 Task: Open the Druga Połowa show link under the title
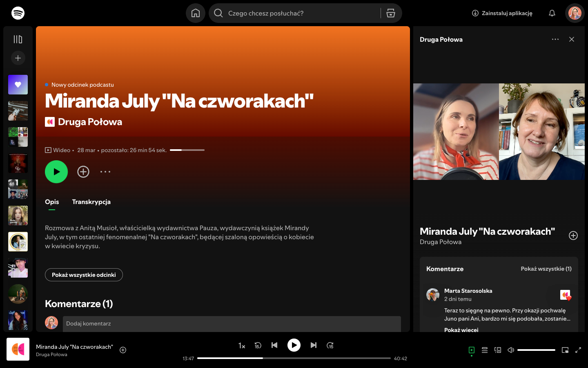pos(90,122)
